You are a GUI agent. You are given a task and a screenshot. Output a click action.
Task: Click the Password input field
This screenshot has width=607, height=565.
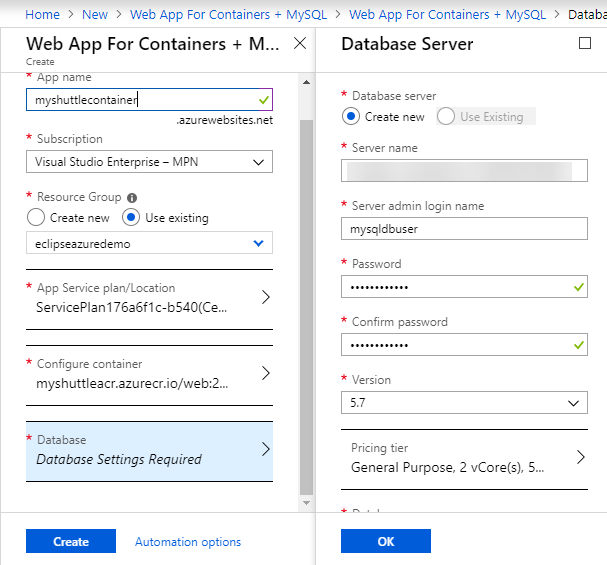(x=464, y=287)
